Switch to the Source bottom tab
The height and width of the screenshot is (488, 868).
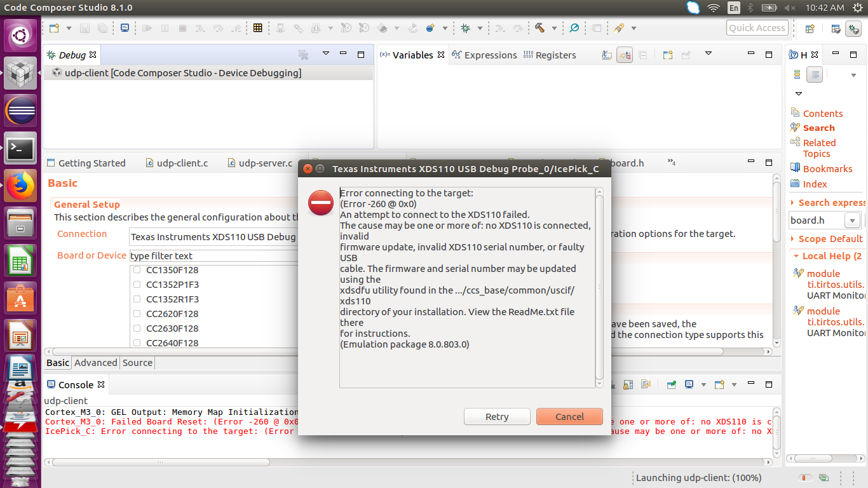point(137,363)
